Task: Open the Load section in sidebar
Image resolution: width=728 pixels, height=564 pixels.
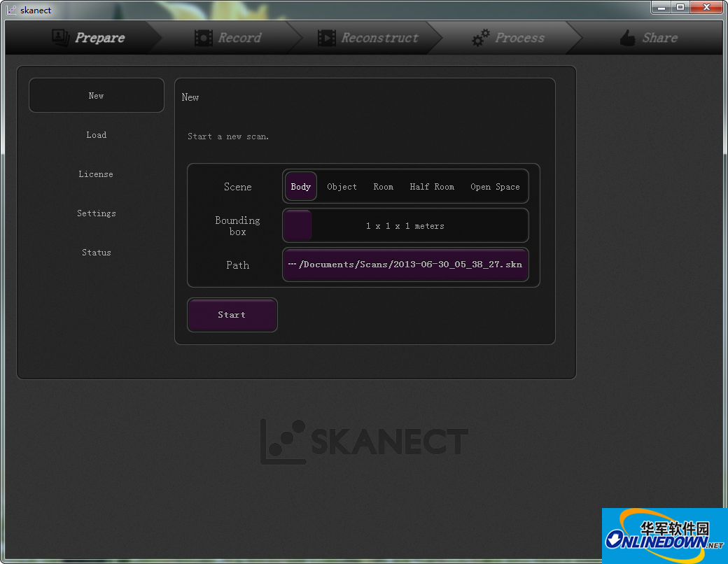Action: [97, 134]
